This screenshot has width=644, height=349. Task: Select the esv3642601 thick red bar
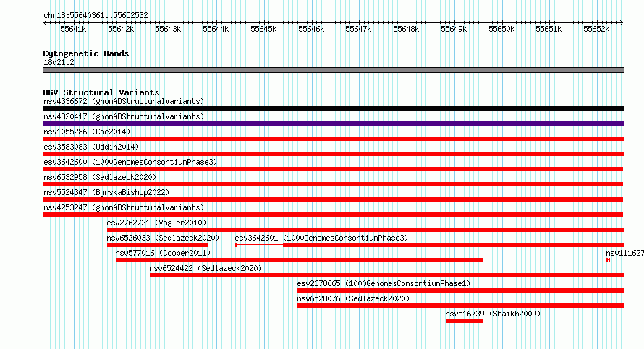(454, 245)
